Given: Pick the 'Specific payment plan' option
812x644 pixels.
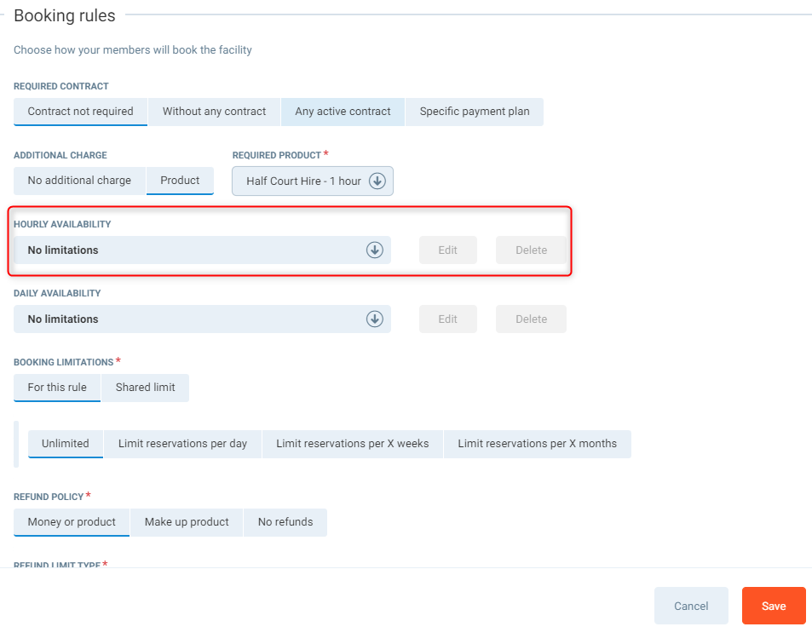Looking at the screenshot, I should (474, 112).
